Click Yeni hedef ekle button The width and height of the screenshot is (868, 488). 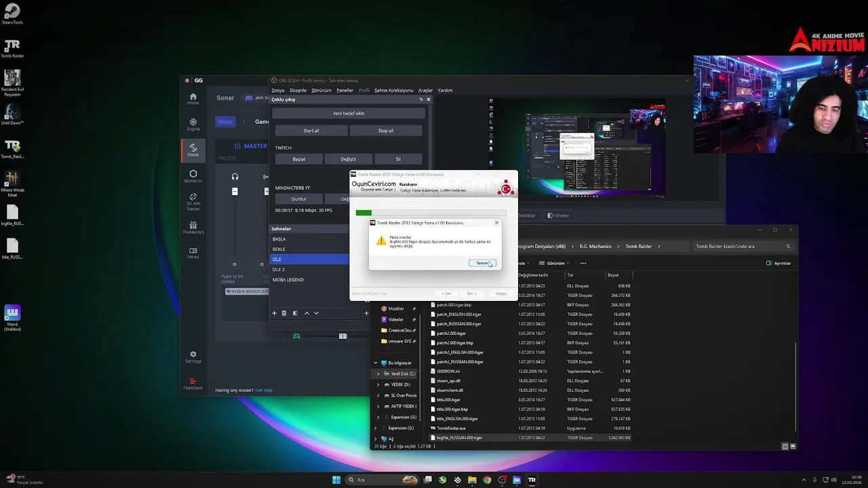click(x=349, y=113)
